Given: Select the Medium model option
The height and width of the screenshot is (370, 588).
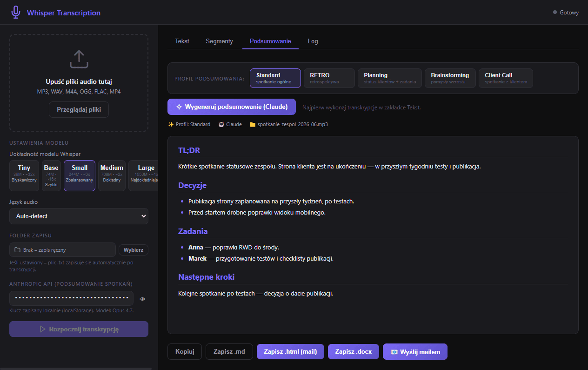Looking at the screenshot, I should 112,176.
